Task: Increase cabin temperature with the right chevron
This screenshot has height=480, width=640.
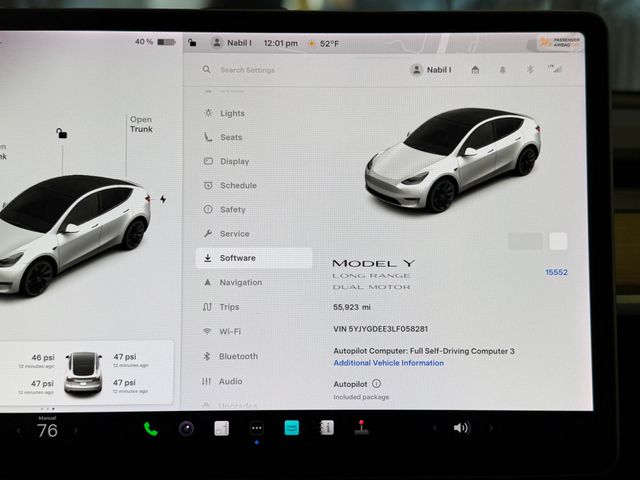Action: click(x=76, y=430)
